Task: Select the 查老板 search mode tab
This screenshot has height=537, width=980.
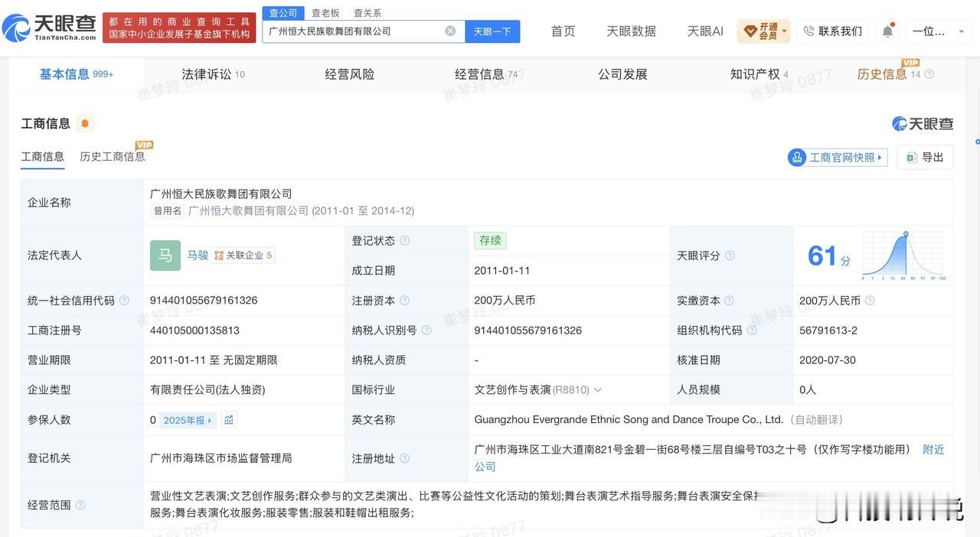Action: tap(325, 13)
